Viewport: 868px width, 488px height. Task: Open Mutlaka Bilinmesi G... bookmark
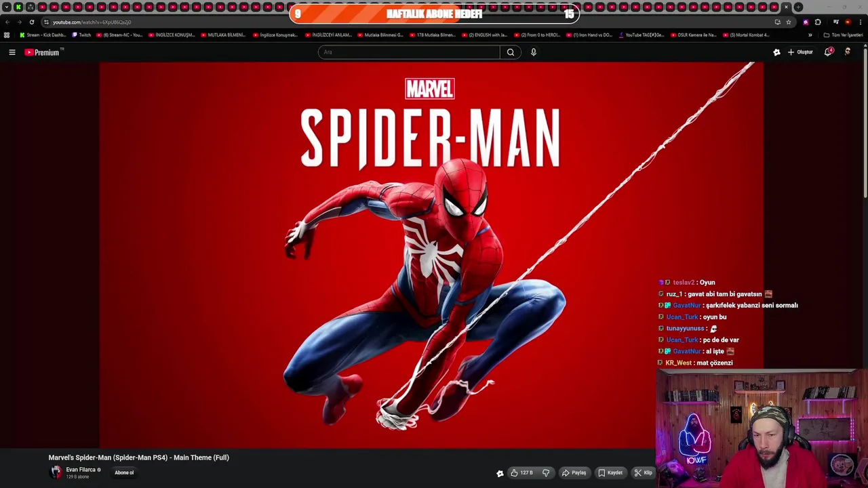pyautogui.click(x=380, y=35)
